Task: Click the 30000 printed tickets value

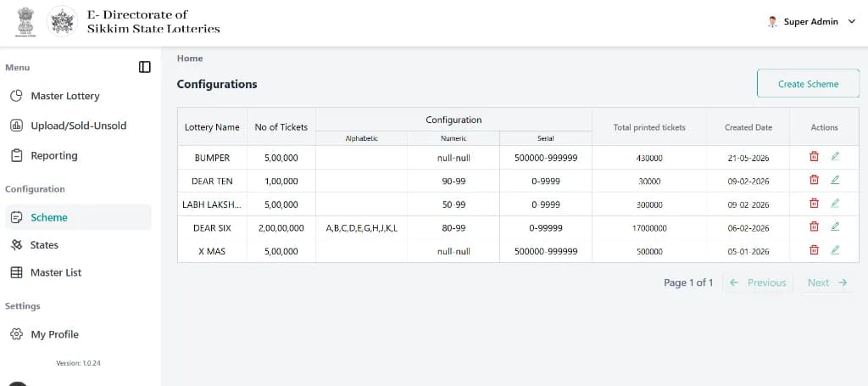Action: [x=649, y=181]
